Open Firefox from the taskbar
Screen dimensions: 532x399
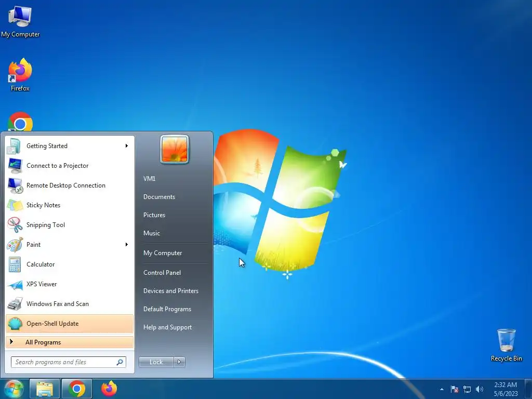tap(109, 389)
